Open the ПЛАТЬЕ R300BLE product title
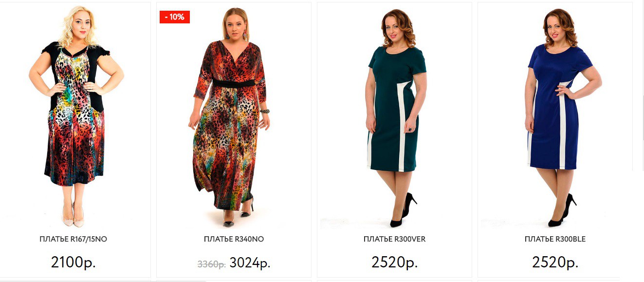The image size is (644, 282). (555, 239)
